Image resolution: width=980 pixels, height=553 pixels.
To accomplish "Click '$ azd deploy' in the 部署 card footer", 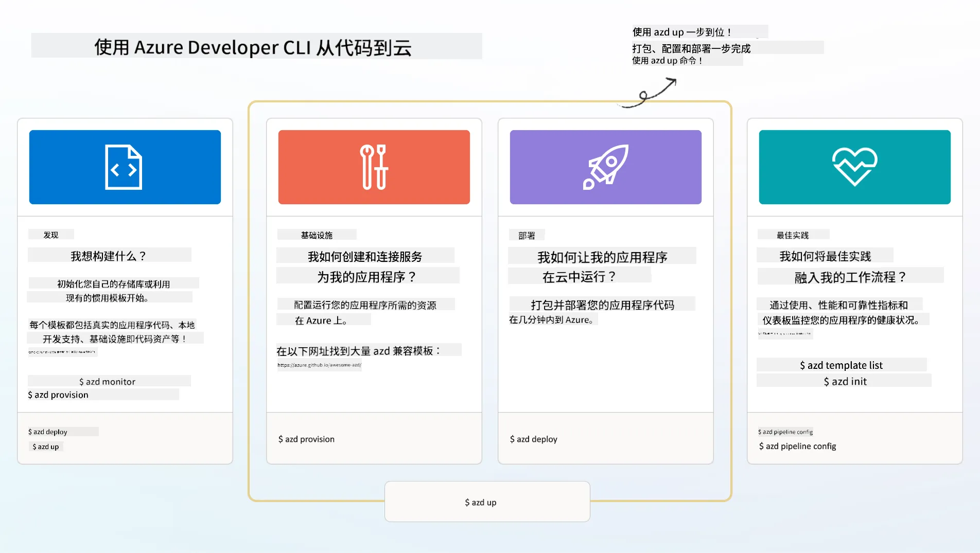I will tap(533, 439).
